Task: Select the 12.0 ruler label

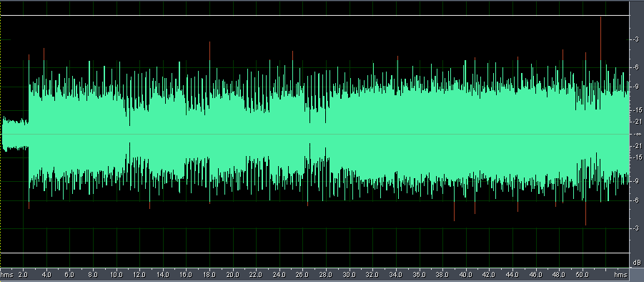Action: point(139,274)
